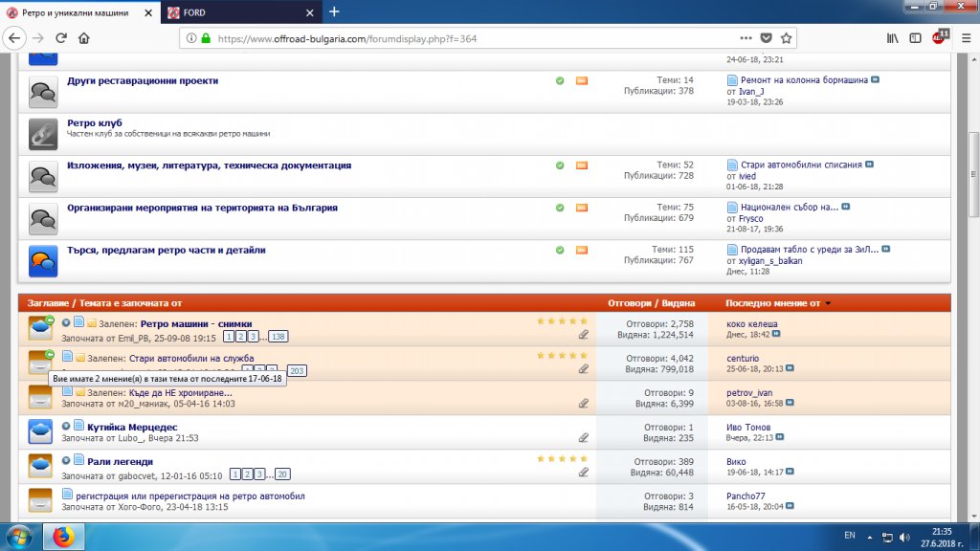Image resolution: width=980 pixels, height=551 pixels.
Task: Click the attachment paperclip for Кутийка Мерцедес
Action: pyautogui.click(x=584, y=437)
